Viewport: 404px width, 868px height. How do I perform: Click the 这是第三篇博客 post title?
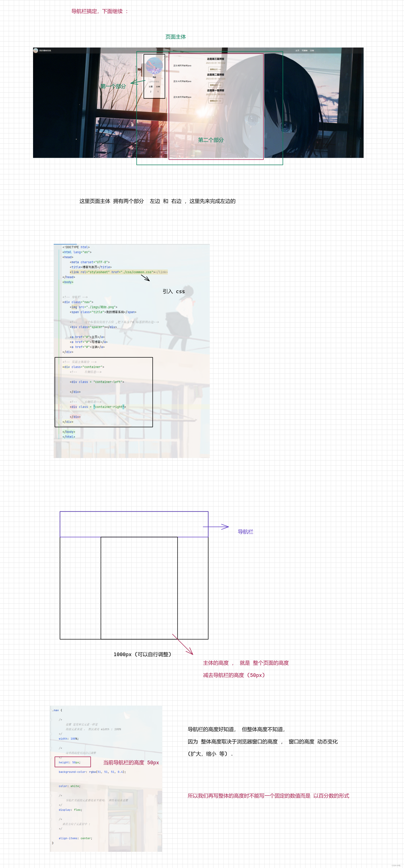[215, 59]
